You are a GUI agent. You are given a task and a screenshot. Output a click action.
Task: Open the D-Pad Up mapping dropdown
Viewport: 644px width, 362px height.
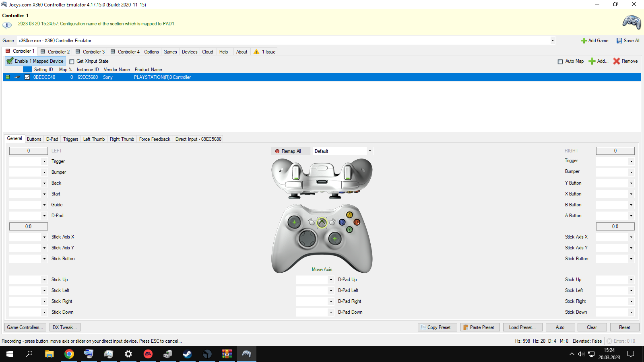pos(331,280)
